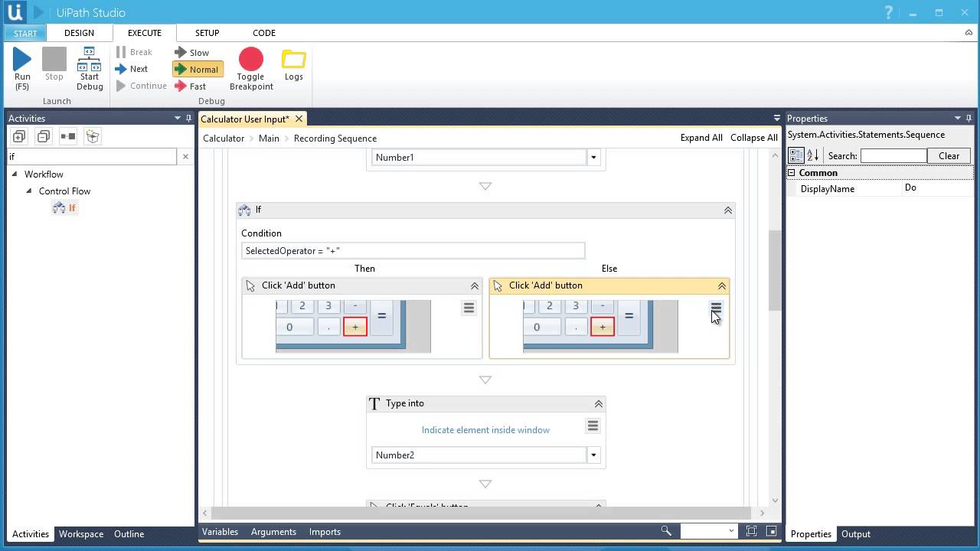Click the UiPath logo in title bar
The height and width of the screenshot is (551, 980).
click(x=15, y=12)
